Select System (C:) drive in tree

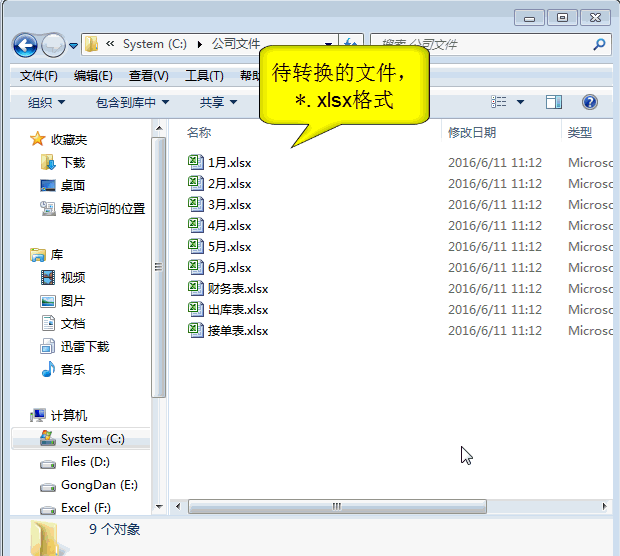pos(81,439)
